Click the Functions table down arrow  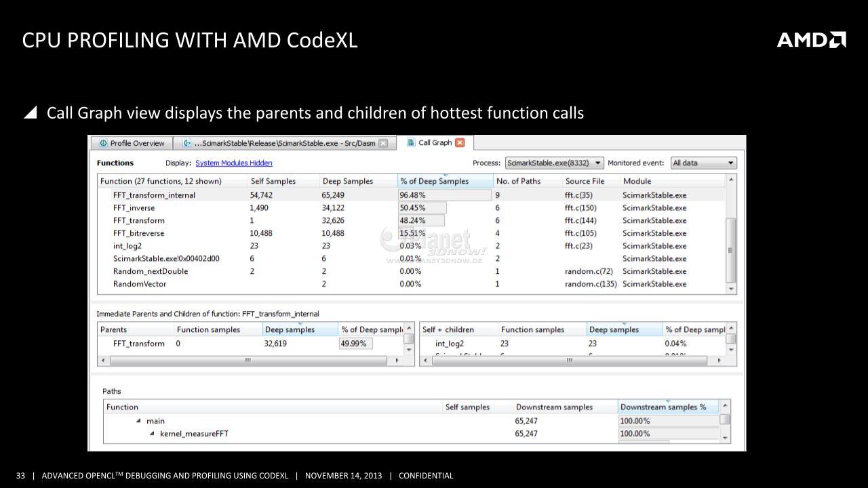point(731,289)
